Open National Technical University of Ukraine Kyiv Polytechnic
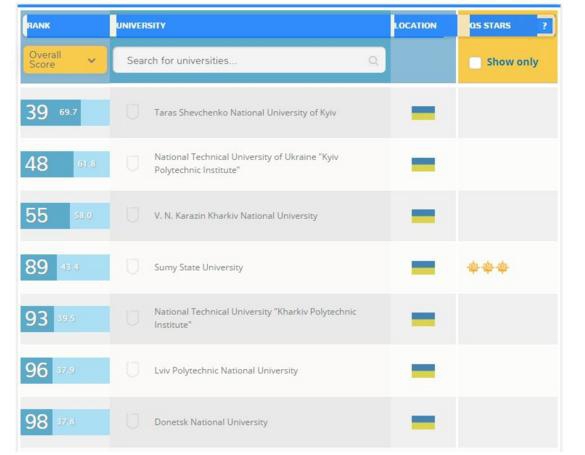This screenshot has height=455, width=585. click(x=246, y=163)
